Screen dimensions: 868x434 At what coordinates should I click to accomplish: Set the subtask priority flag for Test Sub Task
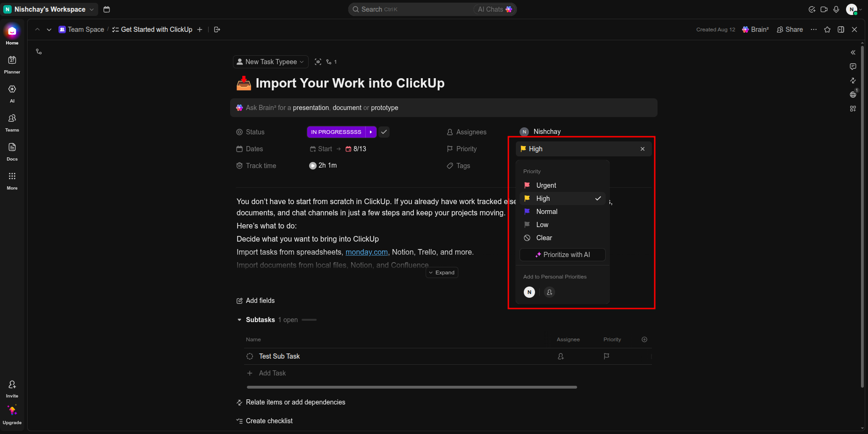607,356
